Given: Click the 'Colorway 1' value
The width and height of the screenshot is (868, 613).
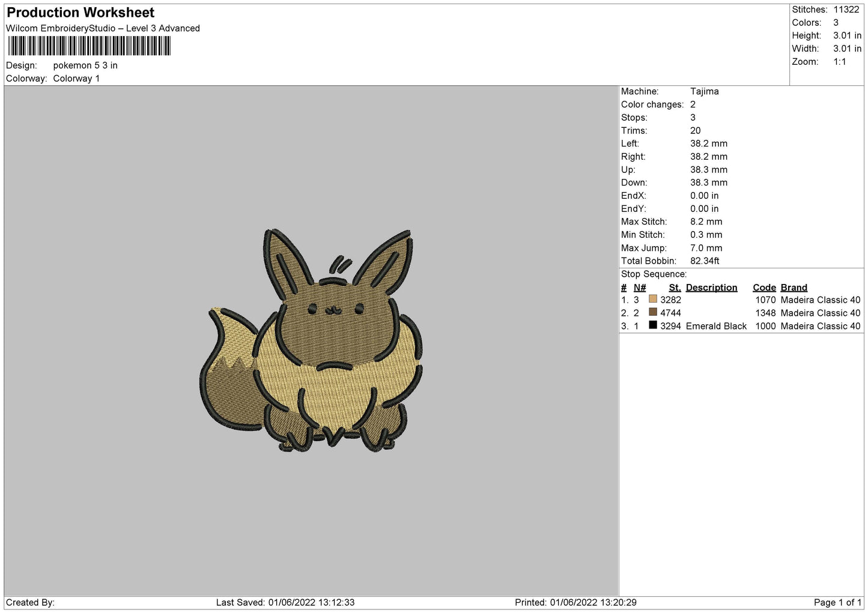Looking at the screenshot, I should 76,79.
